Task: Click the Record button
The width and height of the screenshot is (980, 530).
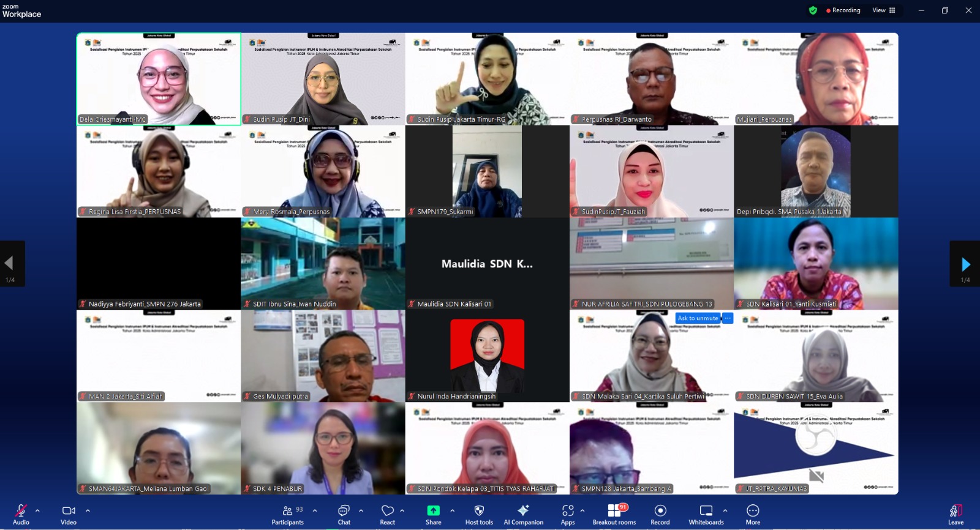Action: [660, 514]
